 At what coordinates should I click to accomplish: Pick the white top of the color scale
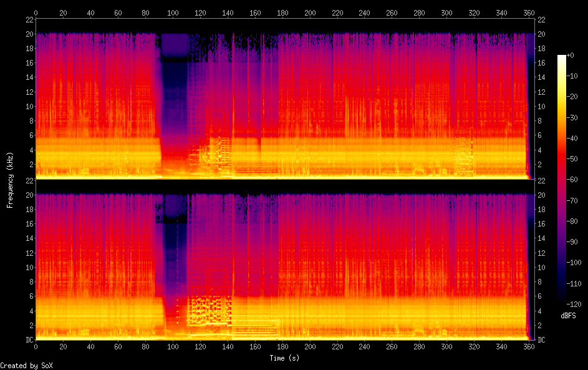(x=562, y=57)
